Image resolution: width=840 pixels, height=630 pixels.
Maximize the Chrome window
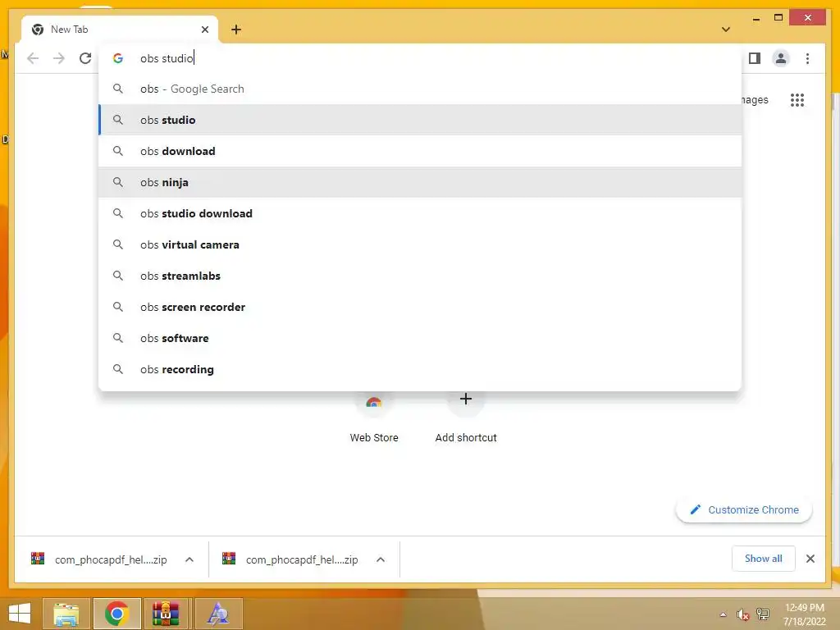pos(778,18)
